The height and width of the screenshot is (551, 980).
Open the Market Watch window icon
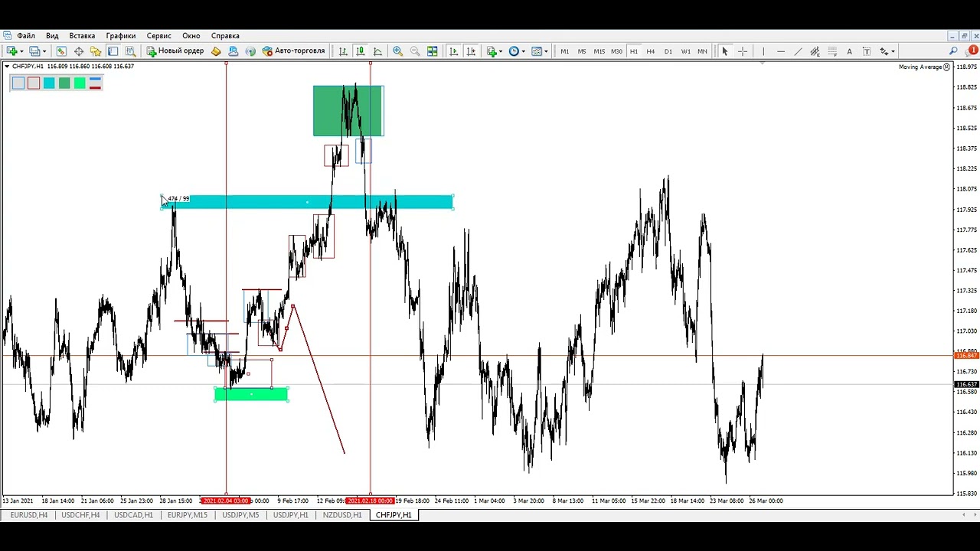[x=61, y=51]
